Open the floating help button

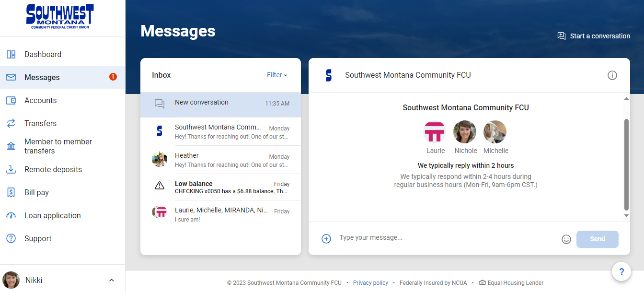point(621,272)
